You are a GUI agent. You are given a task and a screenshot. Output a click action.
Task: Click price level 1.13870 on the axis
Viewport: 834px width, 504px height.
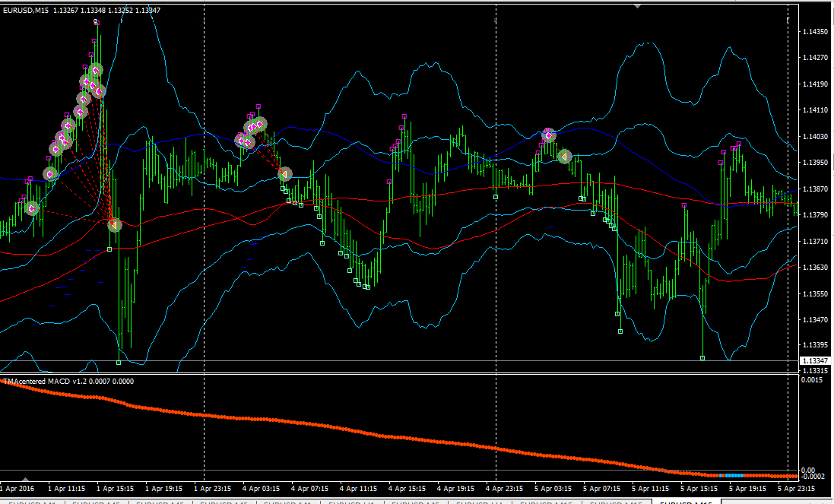click(x=816, y=189)
